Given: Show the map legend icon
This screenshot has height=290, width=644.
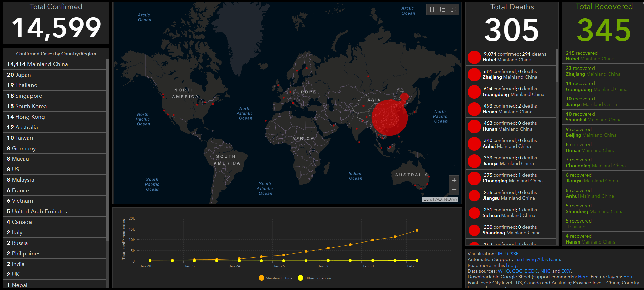Looking at the screenshot, I should tap(443, 9).
